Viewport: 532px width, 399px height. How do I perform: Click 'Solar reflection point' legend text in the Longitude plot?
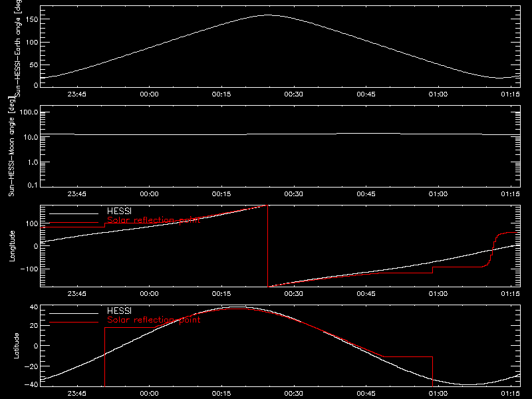[154, 220]
